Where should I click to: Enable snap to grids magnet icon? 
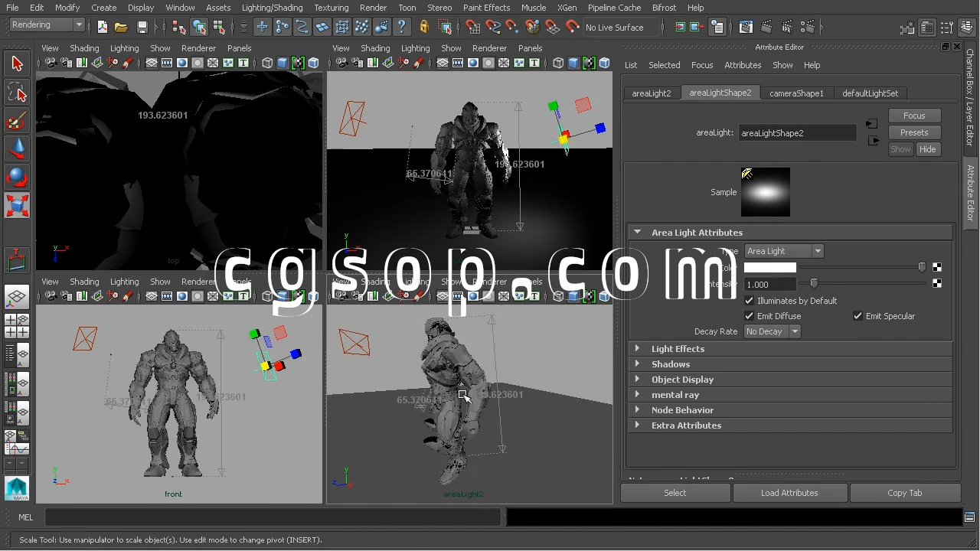click(x=473, y=27)
